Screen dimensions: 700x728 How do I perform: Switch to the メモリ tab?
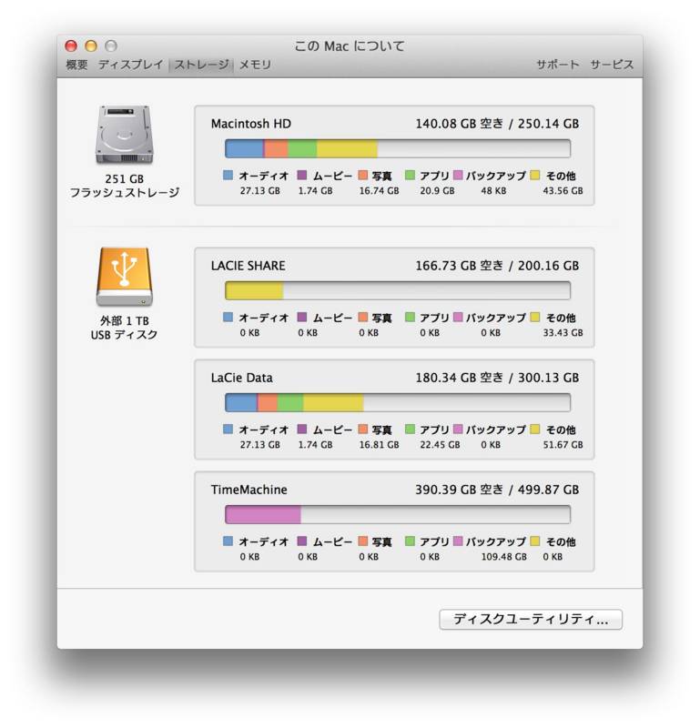(255, 65)
